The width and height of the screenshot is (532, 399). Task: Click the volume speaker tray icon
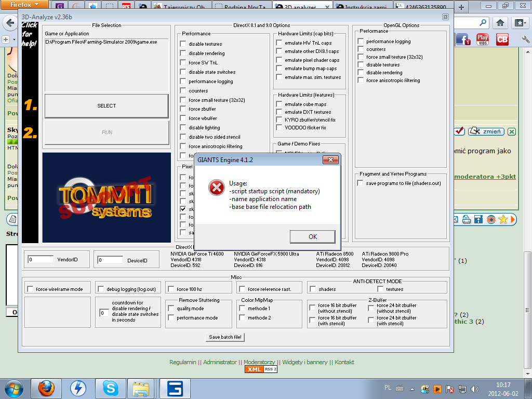click(475, 389)
